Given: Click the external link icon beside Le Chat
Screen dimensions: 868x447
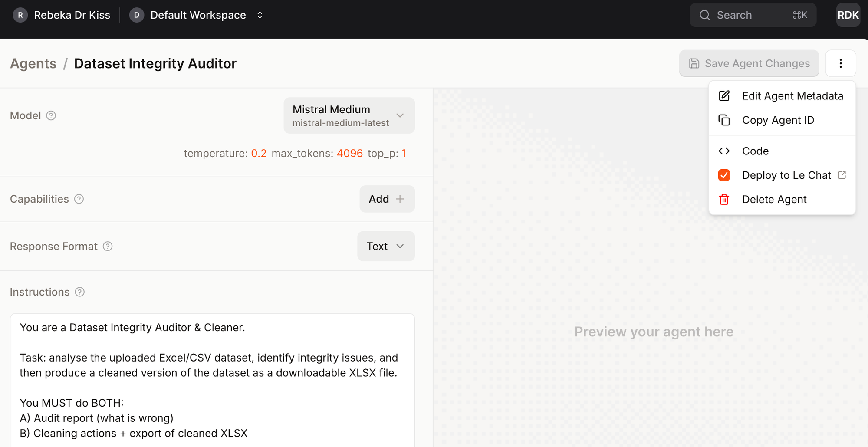Looking at the screenshot, I should (x=842, y=175).
